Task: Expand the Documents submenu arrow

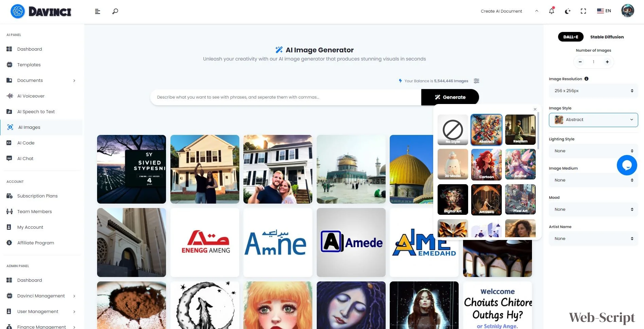Action: click(74, 81)
